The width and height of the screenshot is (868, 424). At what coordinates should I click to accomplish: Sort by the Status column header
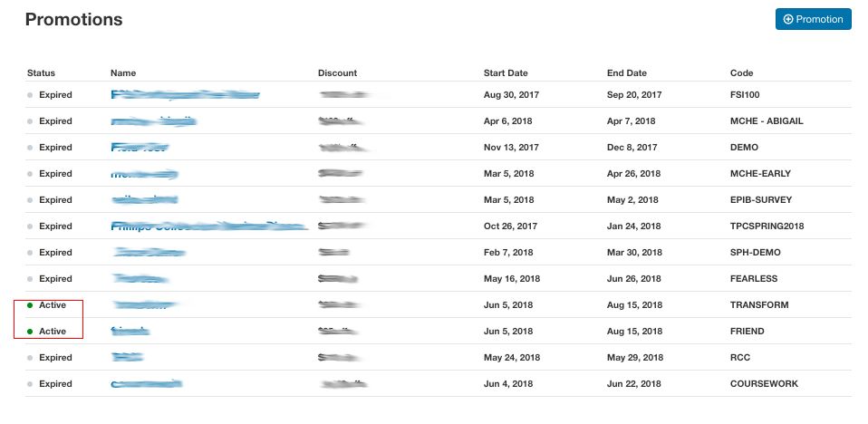coord(41,73)
